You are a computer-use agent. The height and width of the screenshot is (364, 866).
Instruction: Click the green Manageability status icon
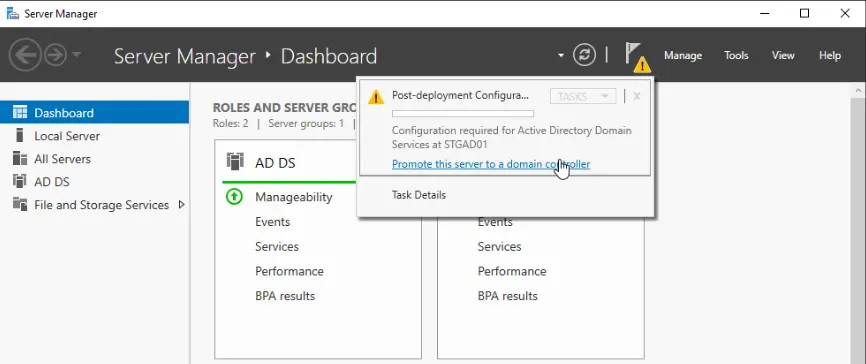point(235,196)
